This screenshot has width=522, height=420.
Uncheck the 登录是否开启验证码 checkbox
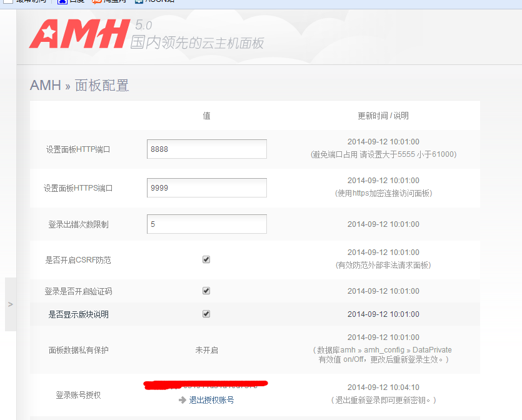[206, 291]
